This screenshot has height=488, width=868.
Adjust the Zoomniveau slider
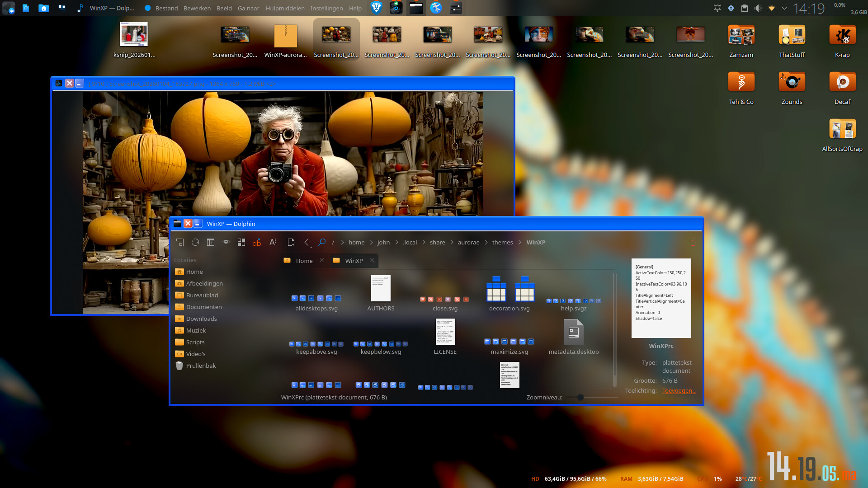tap(580, 397)
